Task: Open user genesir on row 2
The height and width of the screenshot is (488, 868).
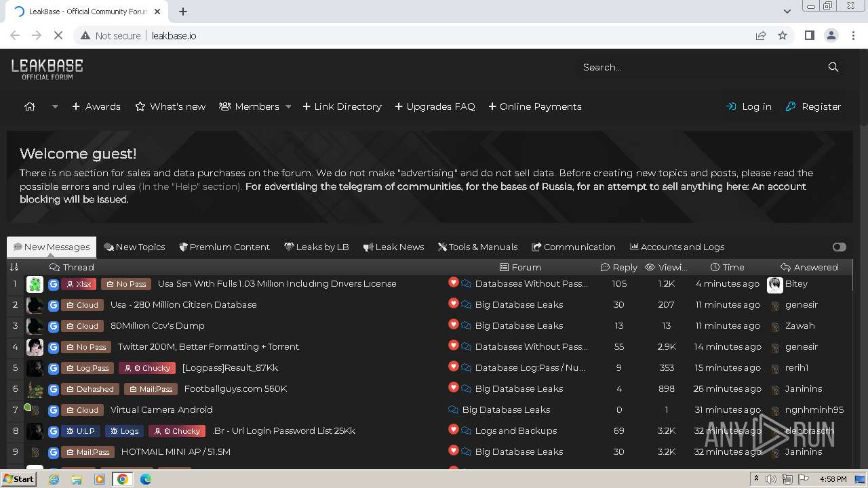Action: (801, 304)
